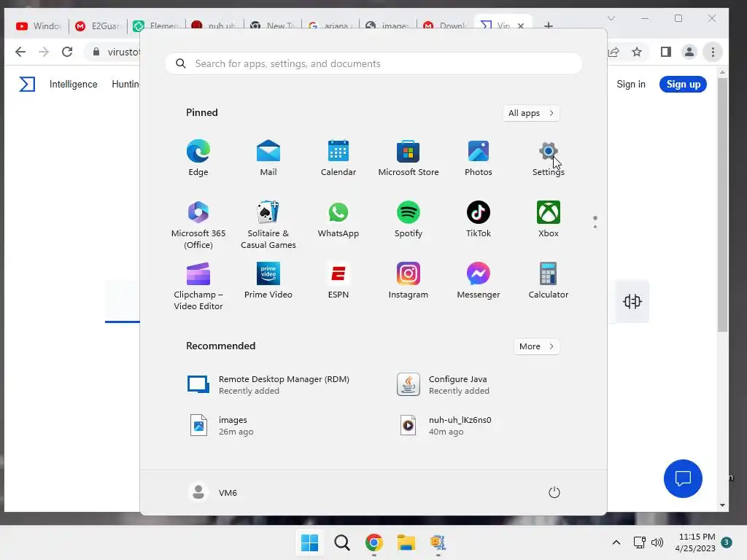The width and height of the screenshot is (747, 560).
Task: Launch WhatsApp
Action: tap(338, 219)
